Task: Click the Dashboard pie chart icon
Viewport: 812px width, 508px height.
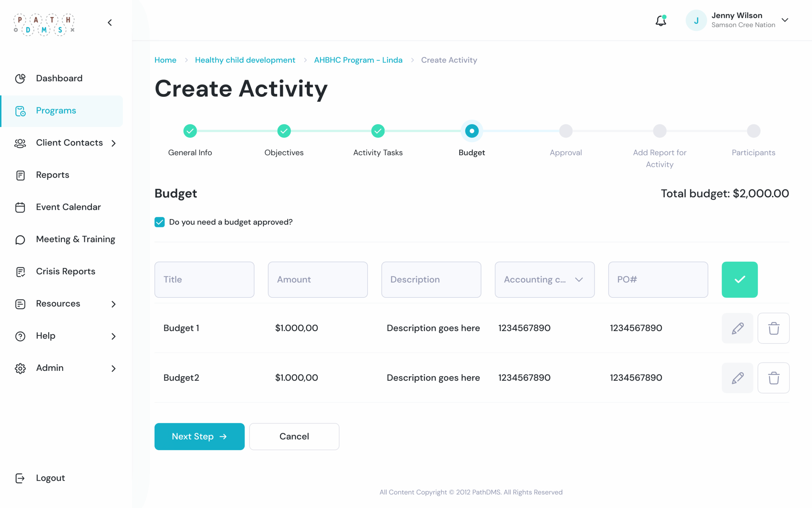Action: tap(20, 78)
